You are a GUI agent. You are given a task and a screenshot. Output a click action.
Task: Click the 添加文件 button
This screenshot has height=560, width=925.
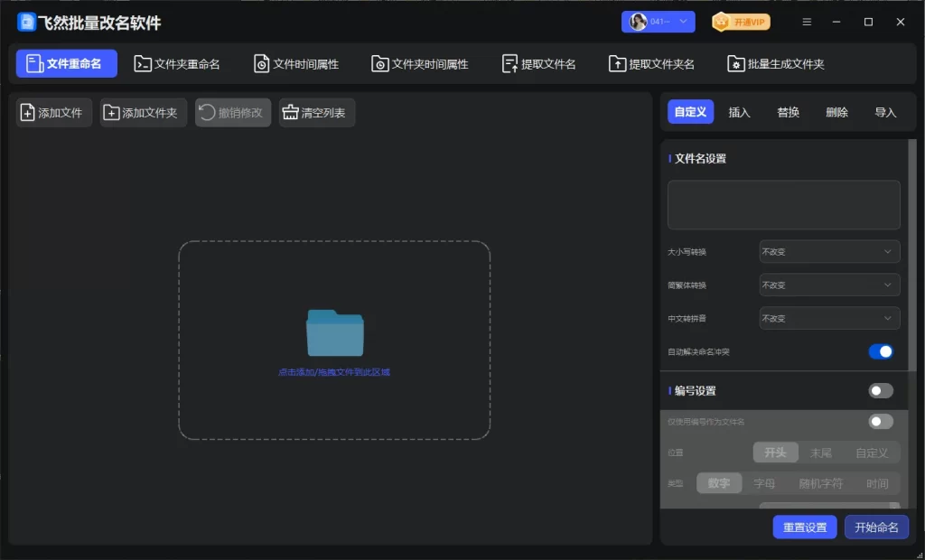click(x=54, y=113)
